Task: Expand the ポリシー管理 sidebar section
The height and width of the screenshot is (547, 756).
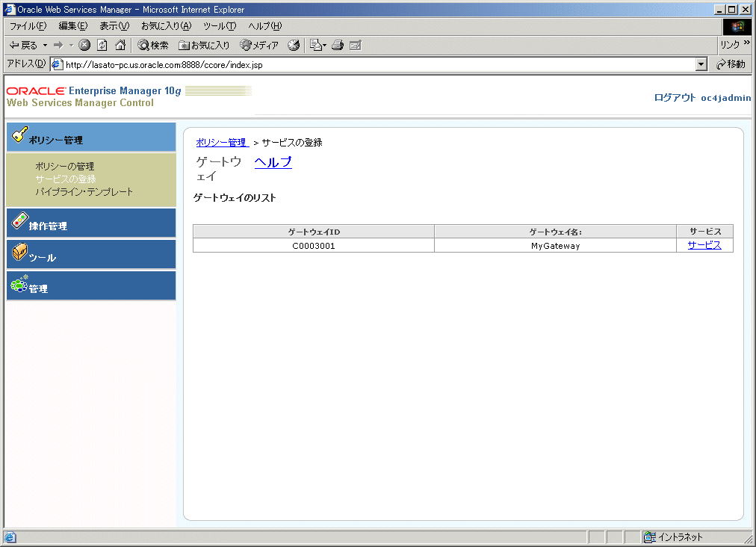Action: click(91, 137)
